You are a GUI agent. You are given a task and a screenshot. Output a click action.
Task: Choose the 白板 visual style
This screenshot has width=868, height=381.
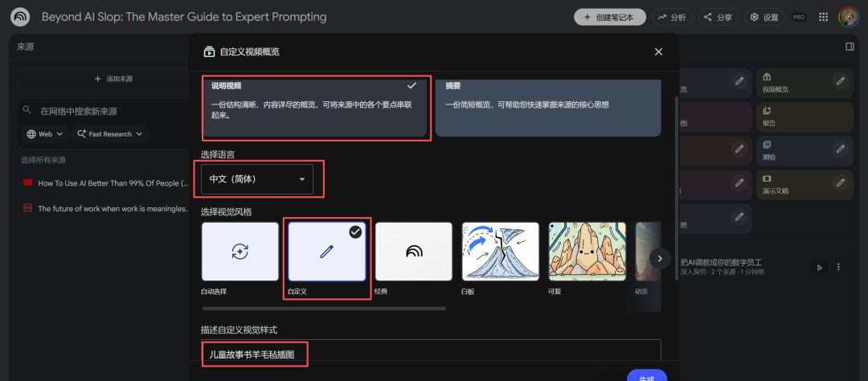click(501, 252)
